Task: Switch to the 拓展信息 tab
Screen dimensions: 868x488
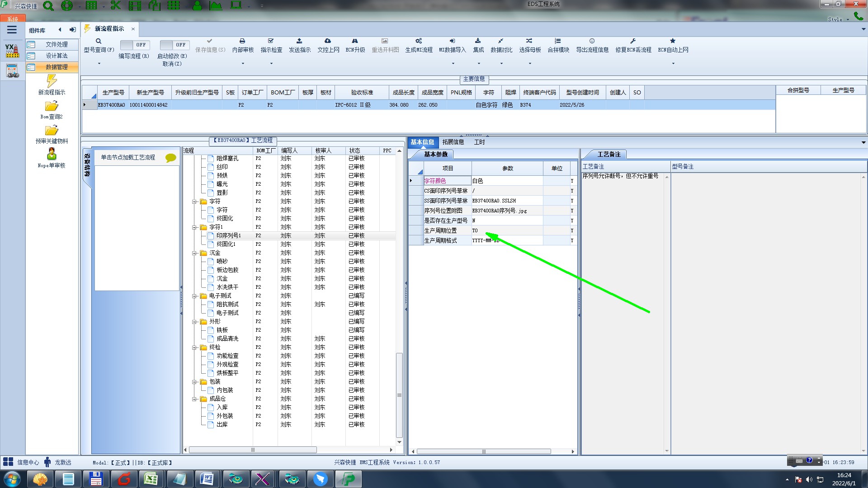Action: 453,142
